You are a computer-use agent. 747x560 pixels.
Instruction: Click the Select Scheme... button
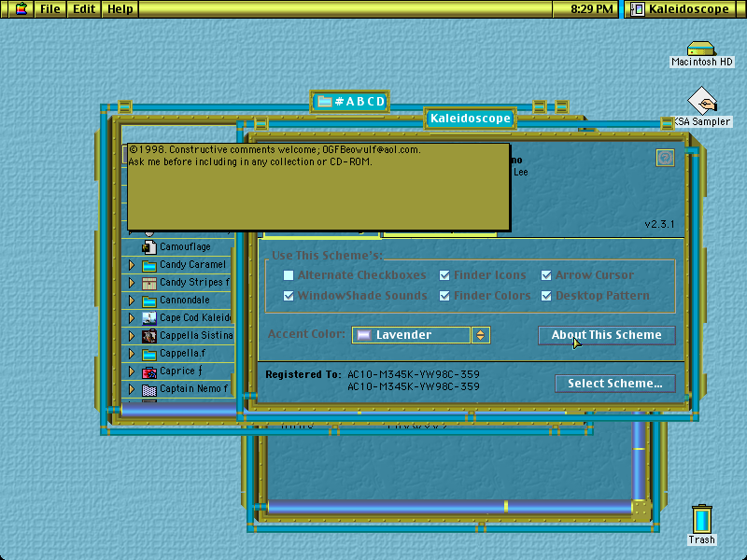tap(615, 384)
